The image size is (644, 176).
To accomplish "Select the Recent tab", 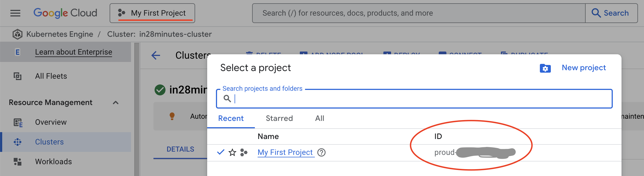I will (x=231, y=118).
